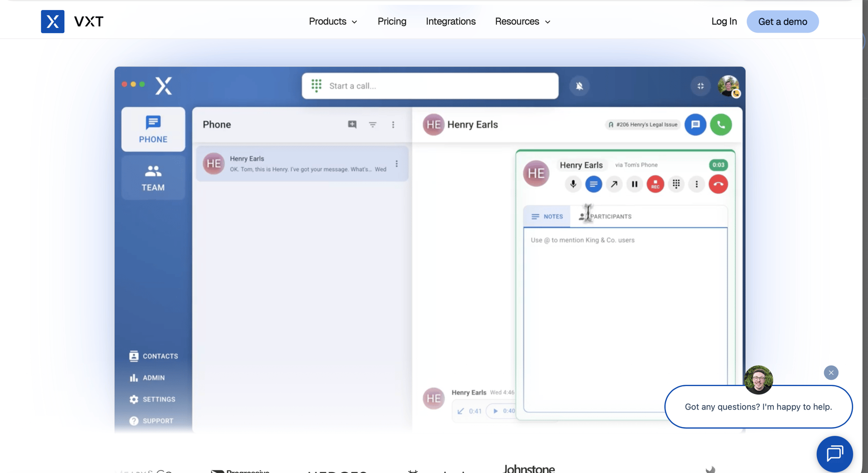Click the green call button in contact header
Image resolution: width=868 pixels, height=473 pixels.
[721, 125]
